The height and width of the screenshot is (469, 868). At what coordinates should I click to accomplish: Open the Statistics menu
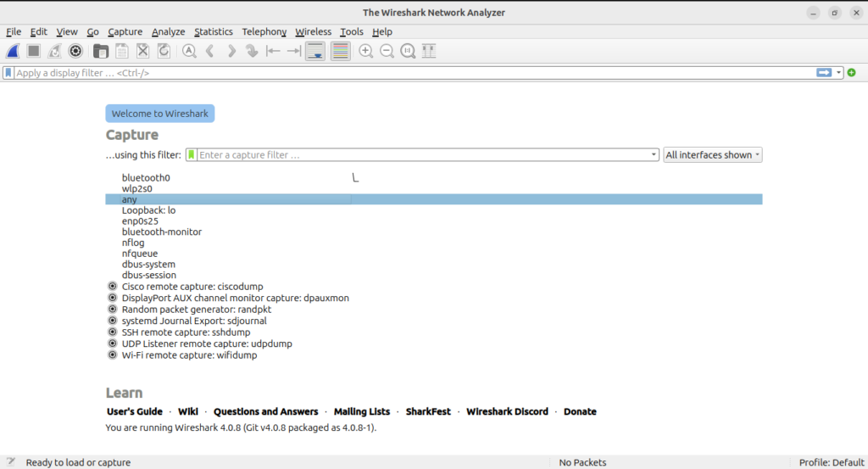pyautogui.click(x=213, y=31)
